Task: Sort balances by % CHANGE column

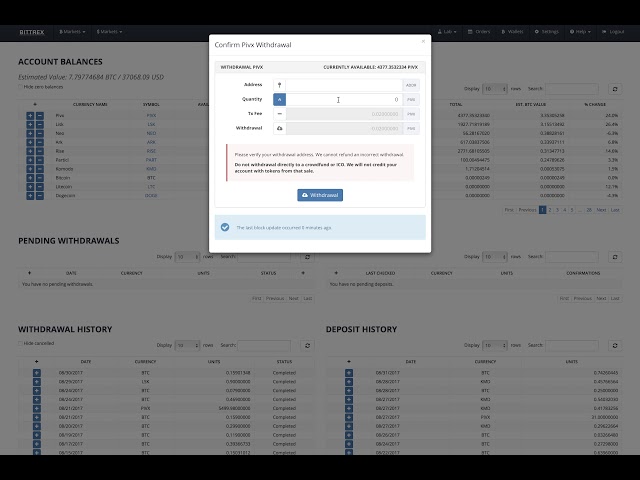Action: [595, 104]
